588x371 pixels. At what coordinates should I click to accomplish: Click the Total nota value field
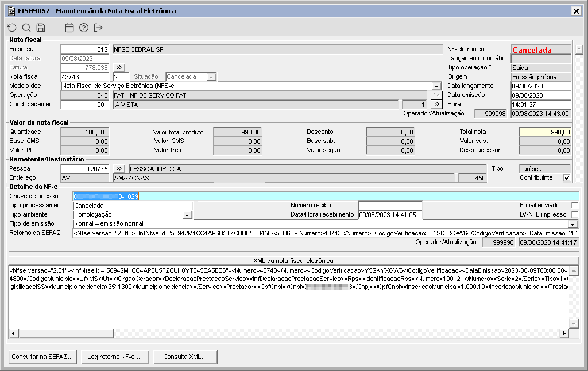point(545,132)
